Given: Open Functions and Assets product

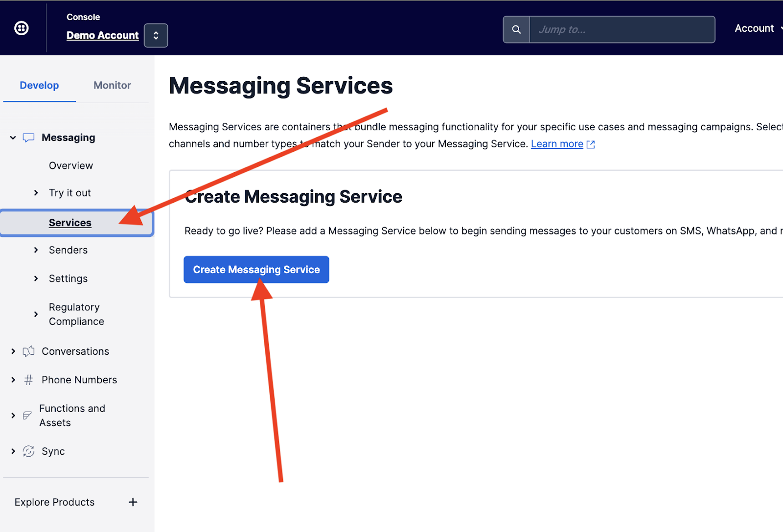Looking at the screenshot, I should click(72, 416).
